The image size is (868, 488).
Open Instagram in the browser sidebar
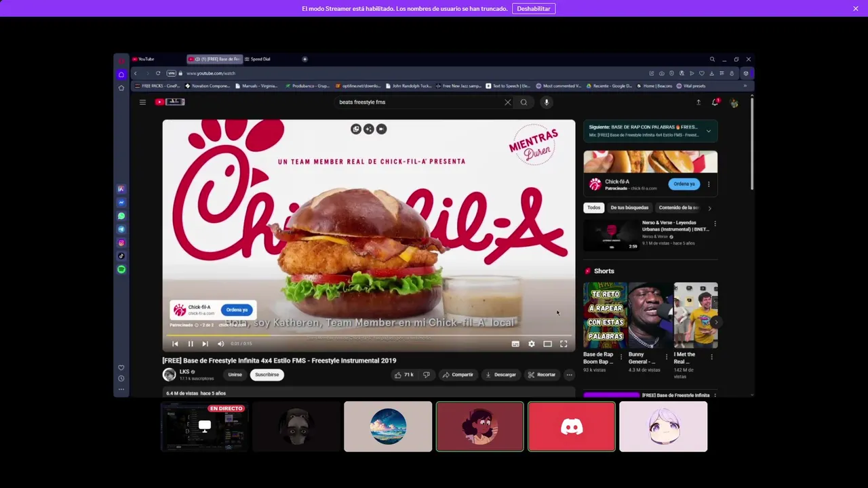pos(121,243)
